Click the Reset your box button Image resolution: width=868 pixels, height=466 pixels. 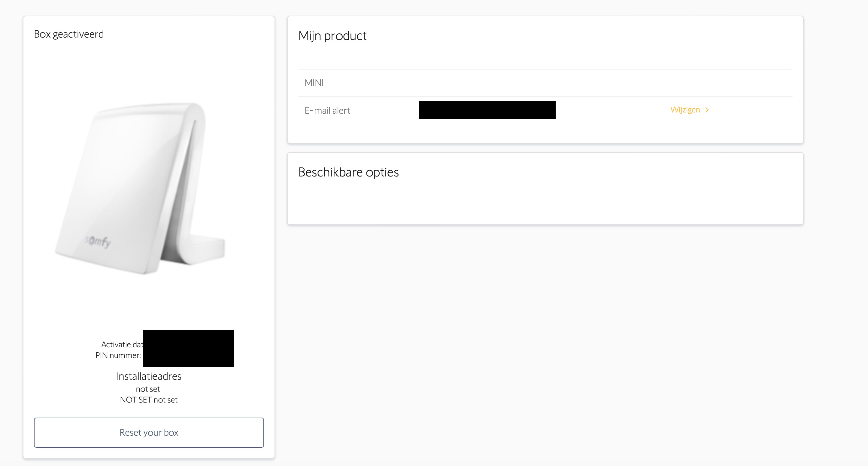tap(149, 432)
